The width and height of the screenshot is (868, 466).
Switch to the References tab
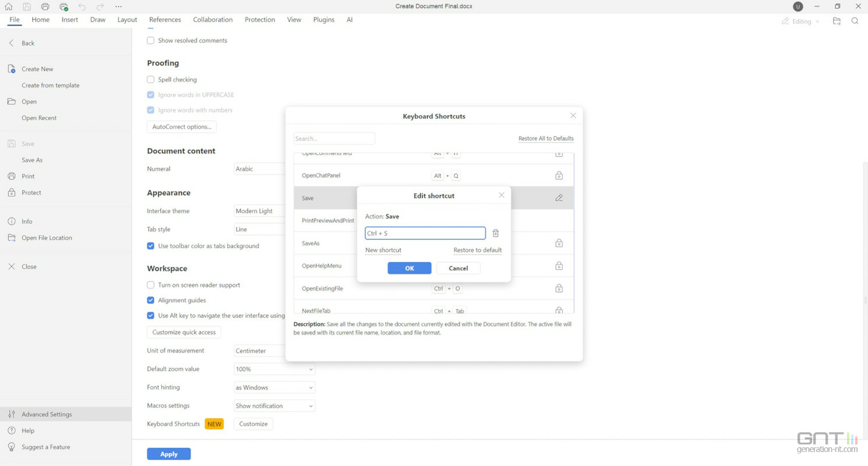click(x=165, y=20)
